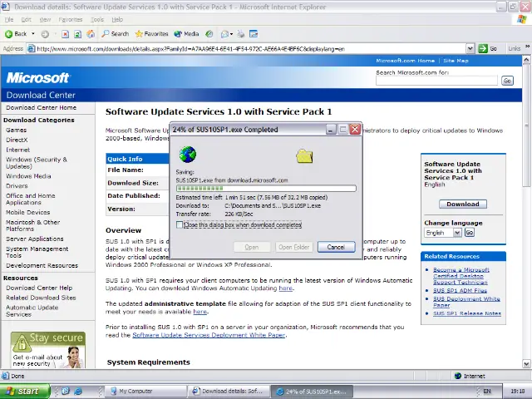The height and width of the screenshot is (399, 532).
Task: Open the Search toolbar button
Action: pos(116,34)
